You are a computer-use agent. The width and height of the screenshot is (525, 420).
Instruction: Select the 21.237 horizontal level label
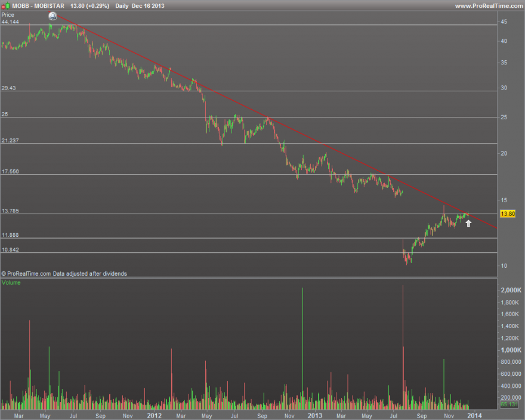coord(10,140)
